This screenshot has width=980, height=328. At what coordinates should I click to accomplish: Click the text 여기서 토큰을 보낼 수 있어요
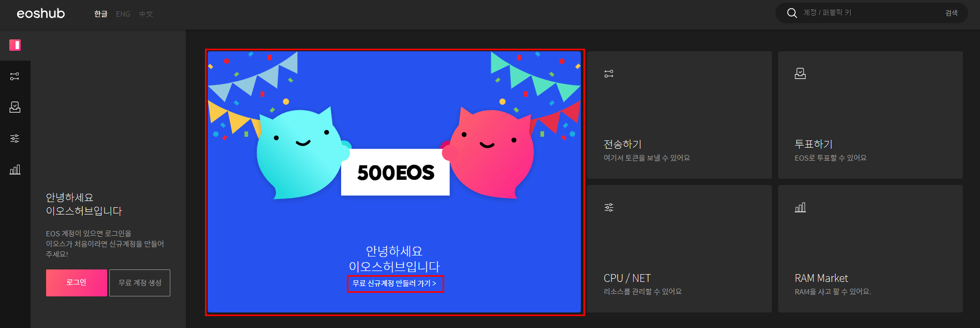647,158
